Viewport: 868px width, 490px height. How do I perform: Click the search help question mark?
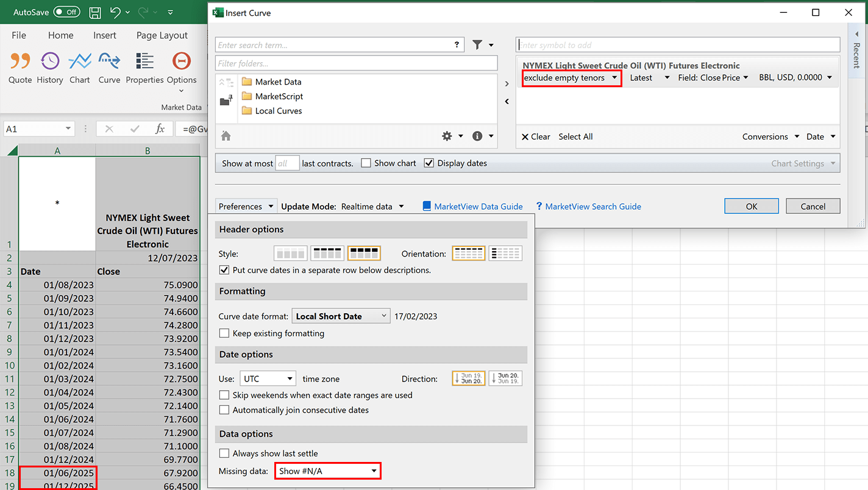457,44
